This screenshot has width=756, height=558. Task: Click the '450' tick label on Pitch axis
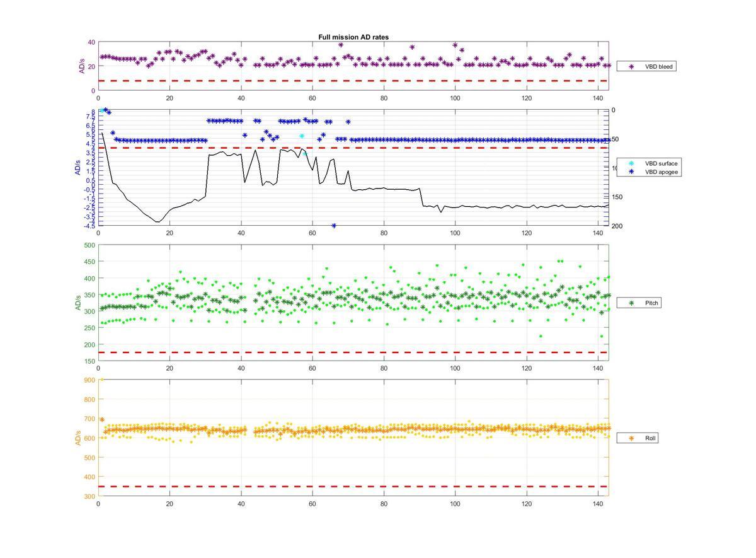click(x=88, y=262)
